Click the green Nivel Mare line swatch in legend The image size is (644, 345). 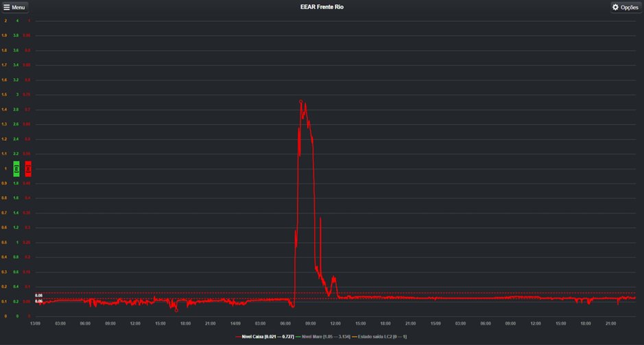pyautogui.click(x=298, y=337)
